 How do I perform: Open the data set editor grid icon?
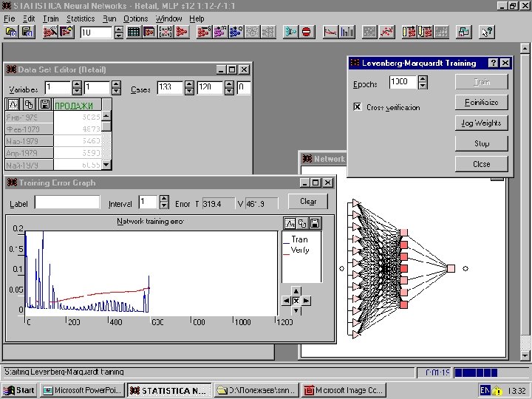pyautogui.click(x=133, y=33)
